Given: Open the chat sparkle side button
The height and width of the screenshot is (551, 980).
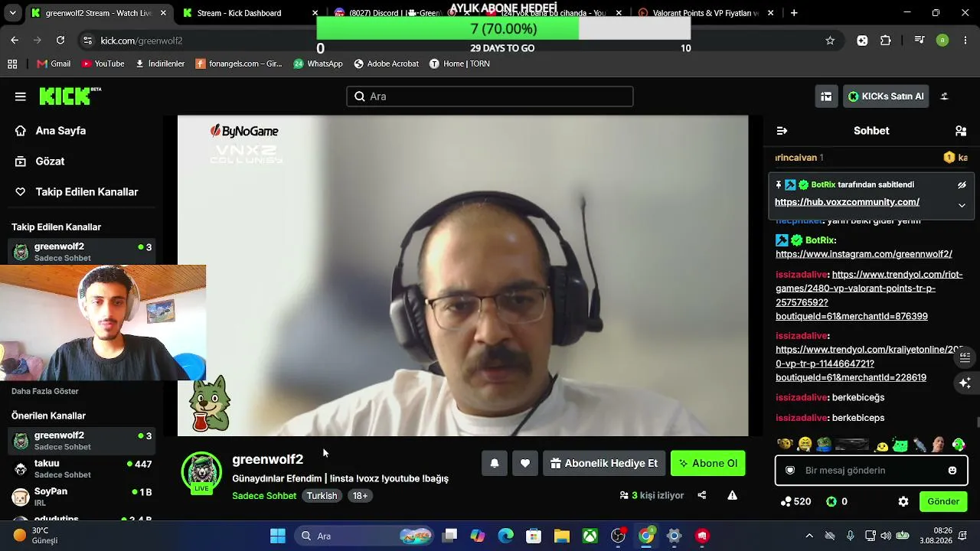Looking at the screenshot, I should click(x=965, y=382).
